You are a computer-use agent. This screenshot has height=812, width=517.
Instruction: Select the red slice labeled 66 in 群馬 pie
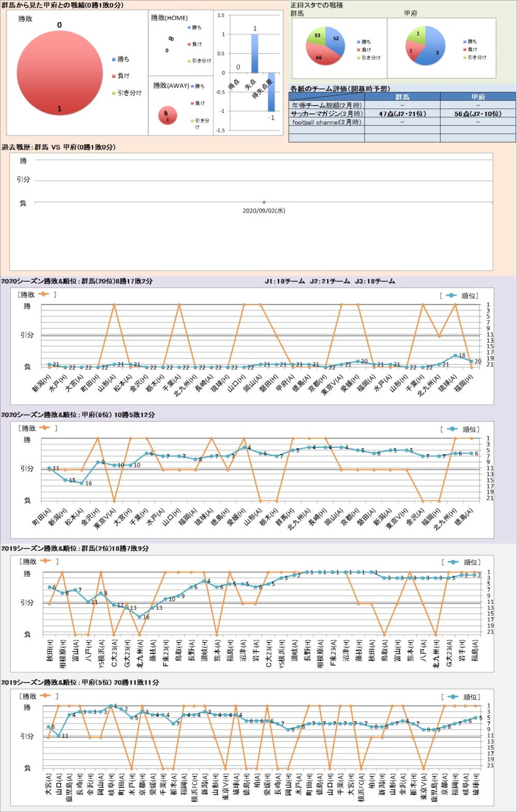[x=318, y=56]
